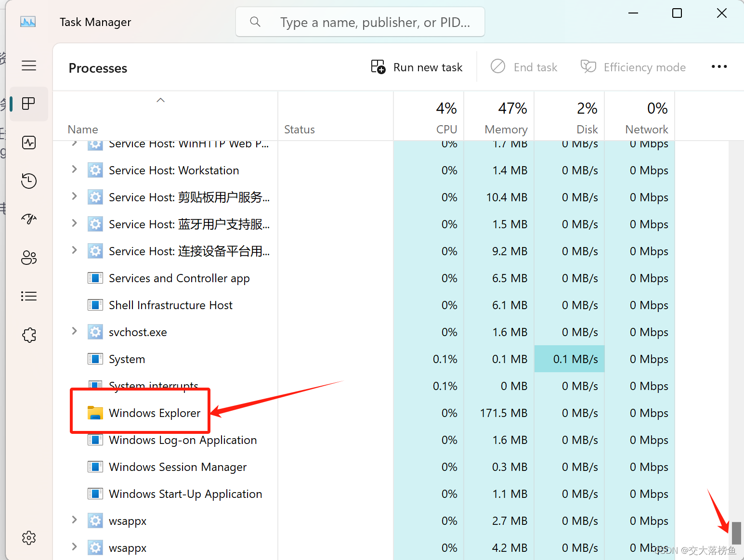Expand Service Host: 连接设备平台用 row
744x560 pixels.
point(74,250)
